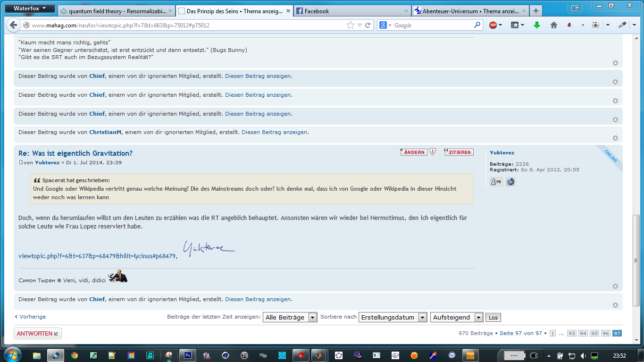Image resolution: width=644 pixels, height=362 pixels.
Task: Open the Waterfox main menu
Action: [30, 8]
